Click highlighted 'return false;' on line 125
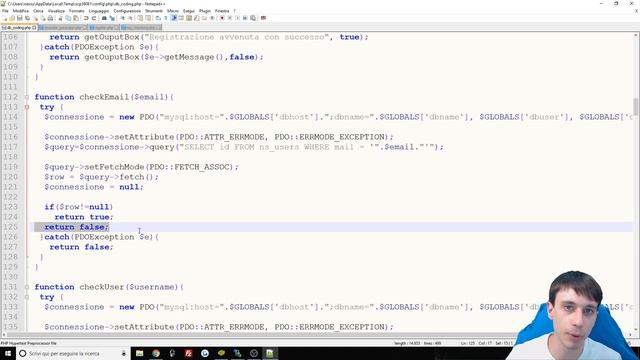This screenshot has height=360, width=640. click(x=76, y=227)
